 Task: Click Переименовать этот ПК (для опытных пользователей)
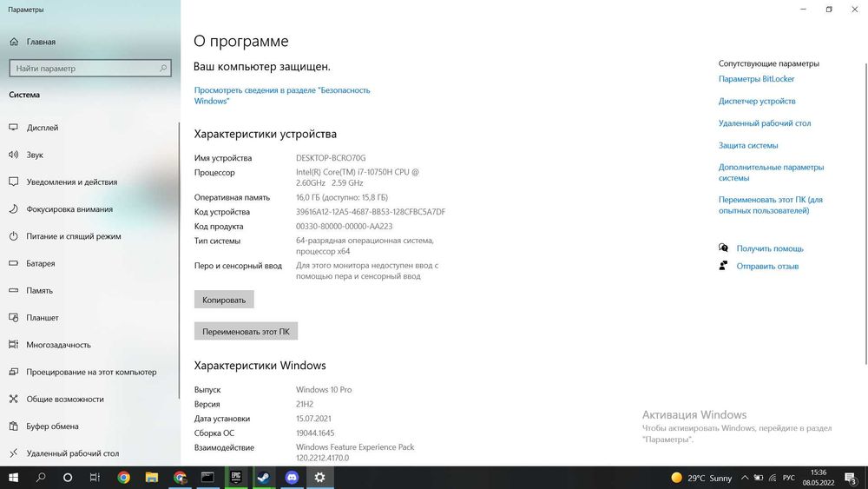(x=771, y=205)
